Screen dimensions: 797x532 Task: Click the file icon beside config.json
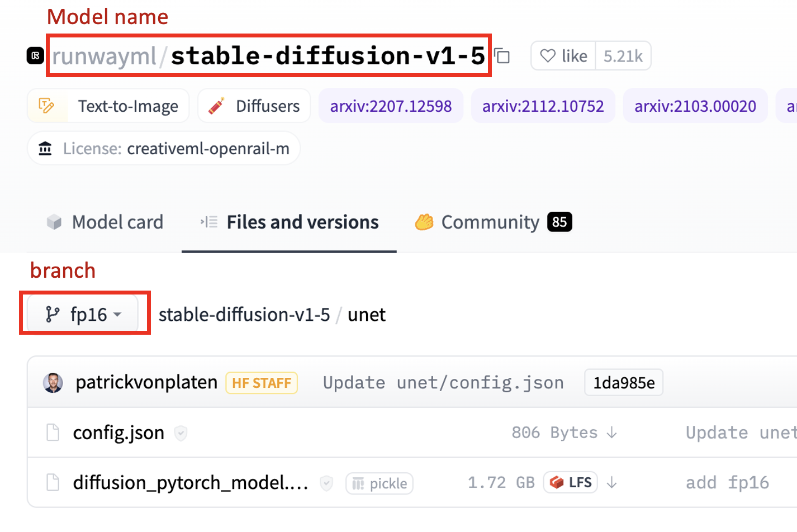tap(52, 432)
